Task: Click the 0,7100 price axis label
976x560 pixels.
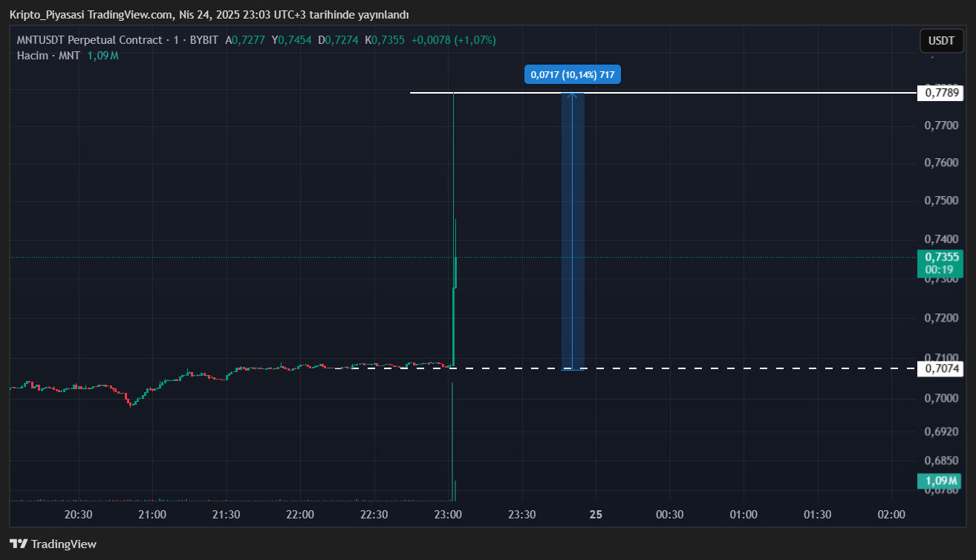Action: (x=940, y=357)
